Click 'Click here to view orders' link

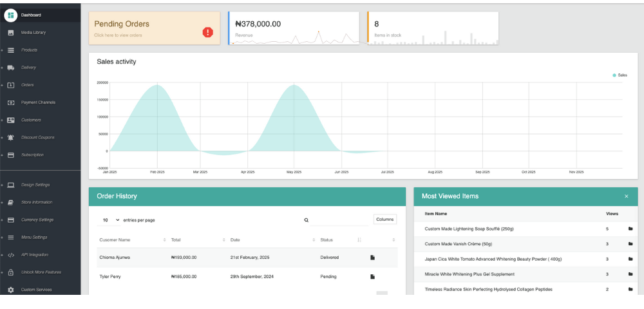(118, 35)
